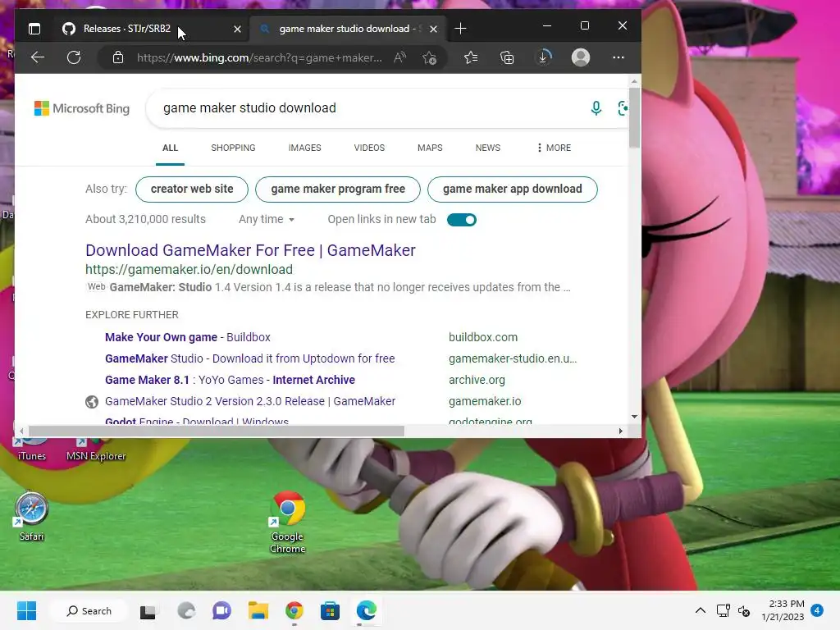Viewport: 840px width, 630px height.
Task: Try the game maker app download suggestion
Action: (x=512, y=189)
